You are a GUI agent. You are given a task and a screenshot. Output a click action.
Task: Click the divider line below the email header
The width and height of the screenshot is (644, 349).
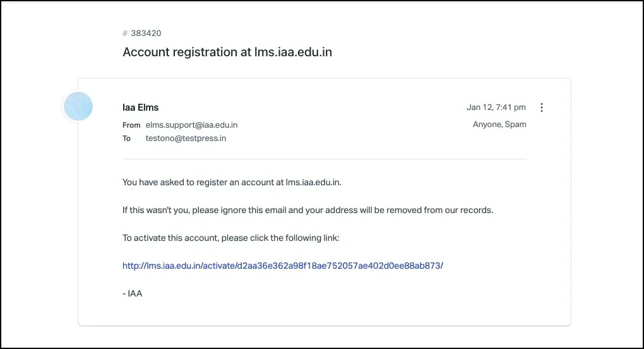coord(324,159)
